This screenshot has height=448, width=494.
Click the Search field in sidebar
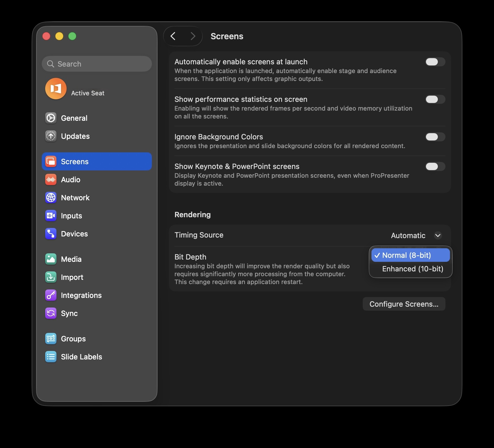tap(97, 64)
